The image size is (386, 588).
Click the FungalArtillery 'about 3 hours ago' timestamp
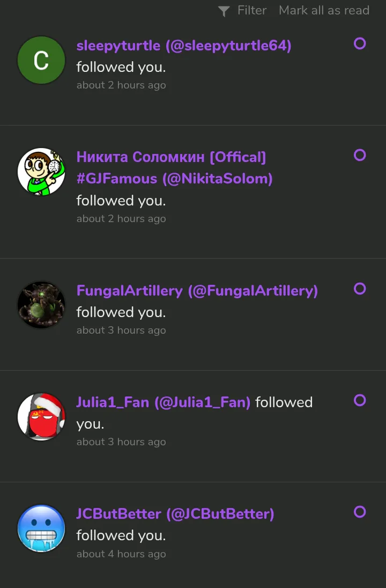(x=121, y=330)
